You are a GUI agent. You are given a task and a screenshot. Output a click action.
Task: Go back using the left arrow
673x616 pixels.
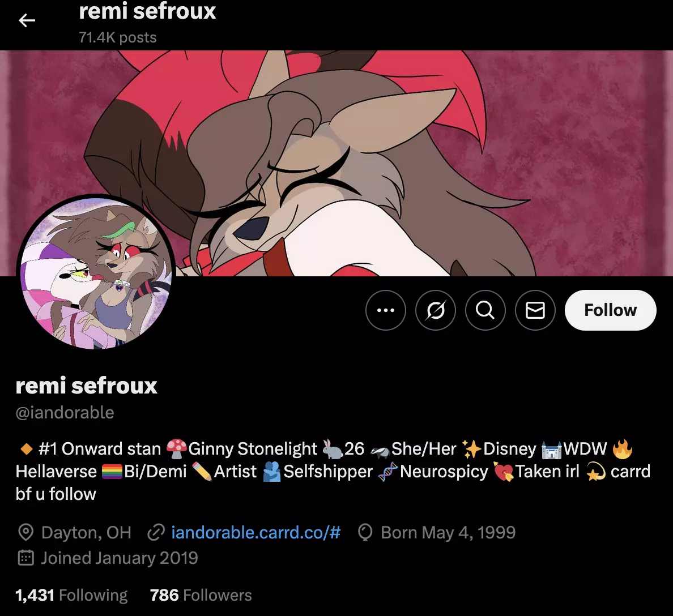[x=27, y=20]
